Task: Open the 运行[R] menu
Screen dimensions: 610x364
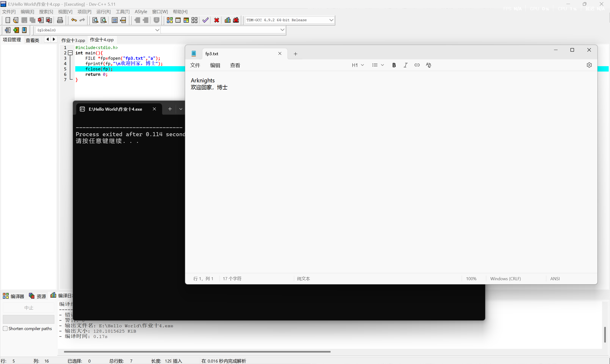Action: (x=103, y=11)
